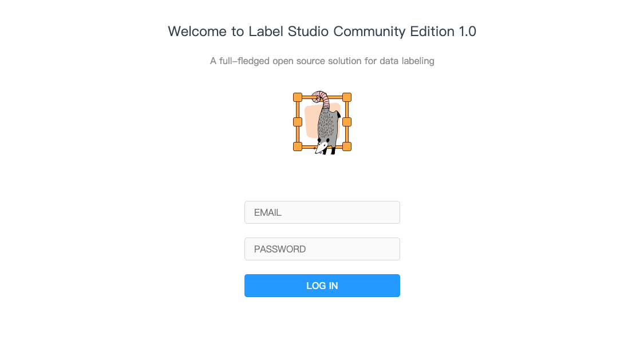Click the opossum's white face

[321, 147]
